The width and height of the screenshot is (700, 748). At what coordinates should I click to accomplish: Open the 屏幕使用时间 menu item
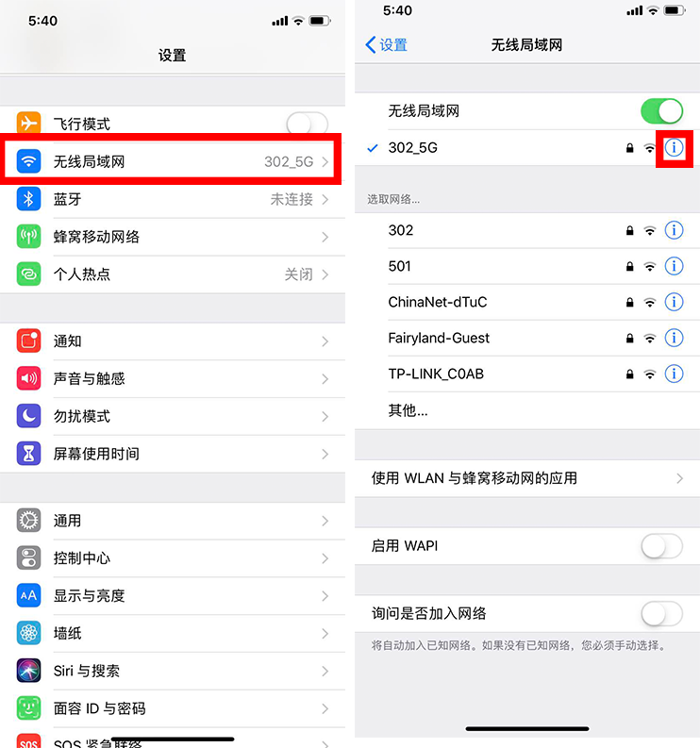coord(173,453)
